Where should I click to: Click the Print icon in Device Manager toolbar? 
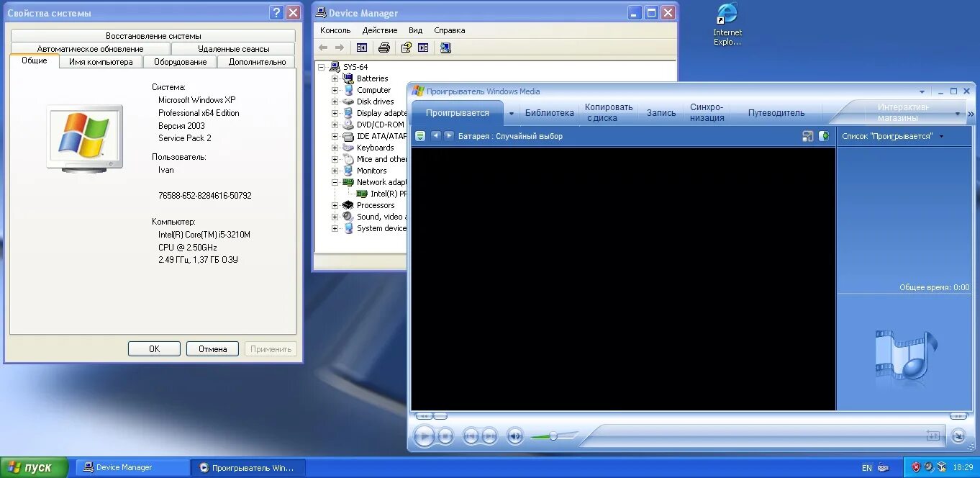point(384,48)
